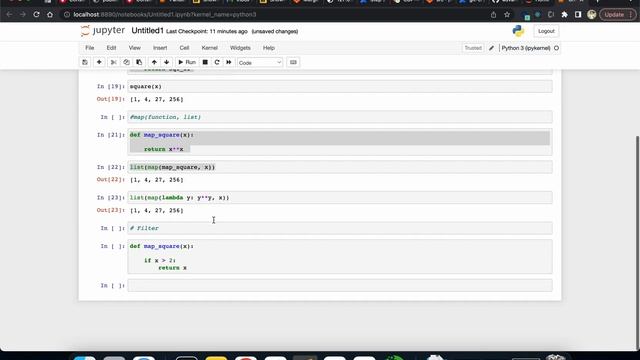640x360 pixels.
Task: Open the File menu
Action: point(89,48)
